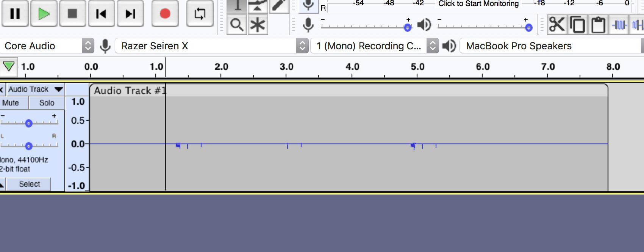Screen dimensions: 644x252
Task: Click the vertical scale at 0.5
Action: [78, 120]
